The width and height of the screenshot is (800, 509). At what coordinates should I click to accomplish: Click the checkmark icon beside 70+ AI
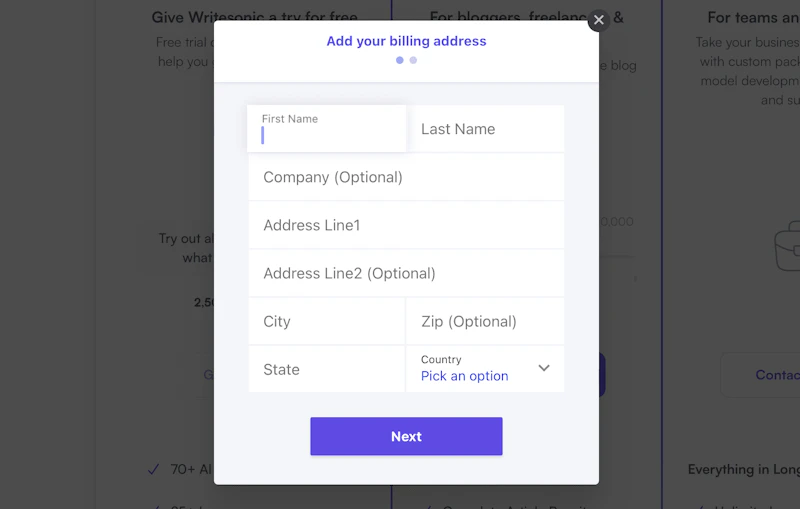click(x=153, y=468)
